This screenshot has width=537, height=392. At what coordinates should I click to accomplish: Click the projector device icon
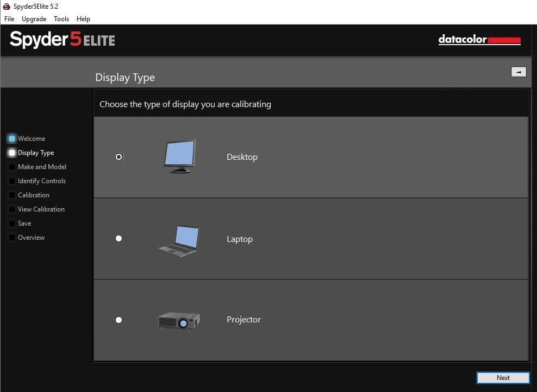(x=179, y=321)
